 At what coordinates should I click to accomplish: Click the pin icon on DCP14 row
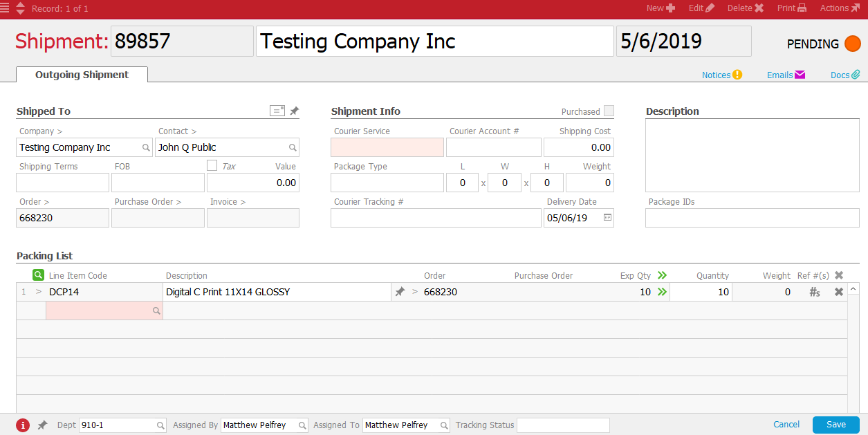pos(400,292)
